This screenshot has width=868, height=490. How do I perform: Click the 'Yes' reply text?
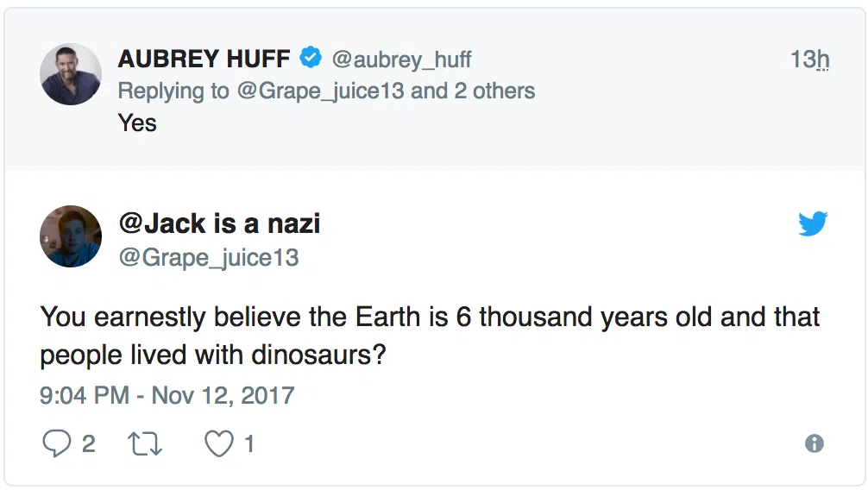tap(137, 122)
